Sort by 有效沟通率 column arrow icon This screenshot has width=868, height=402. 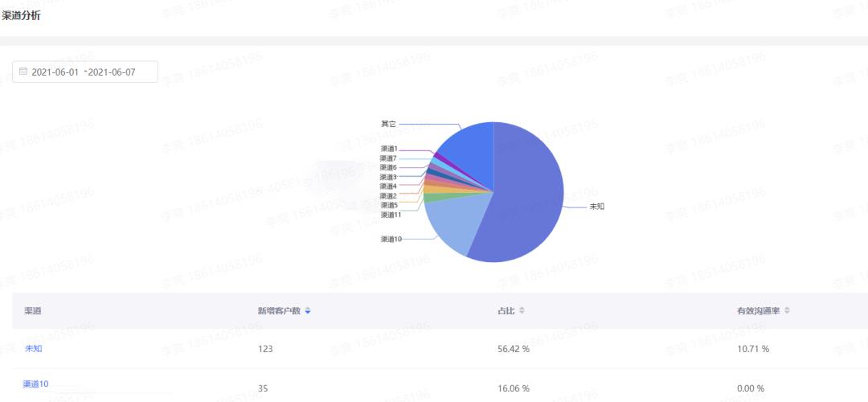pyautogui.click(x=787, y=311)
